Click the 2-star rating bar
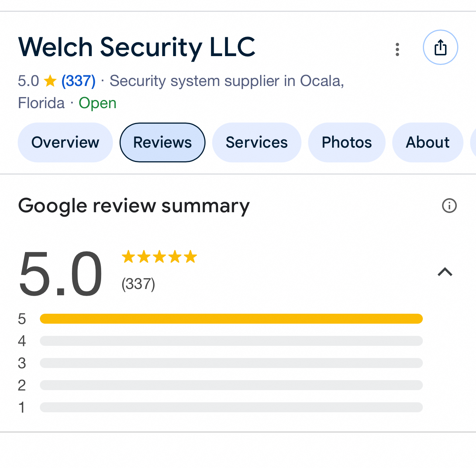476x468 pixels. click(231, 385)
